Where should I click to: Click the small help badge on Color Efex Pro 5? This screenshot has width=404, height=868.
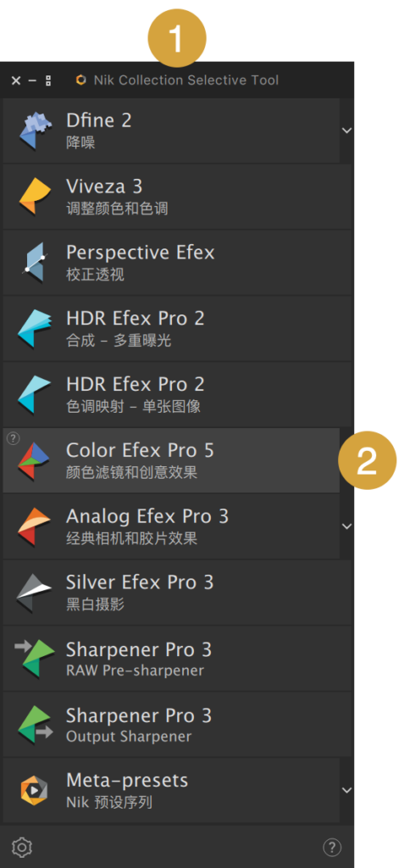(14, 438)
